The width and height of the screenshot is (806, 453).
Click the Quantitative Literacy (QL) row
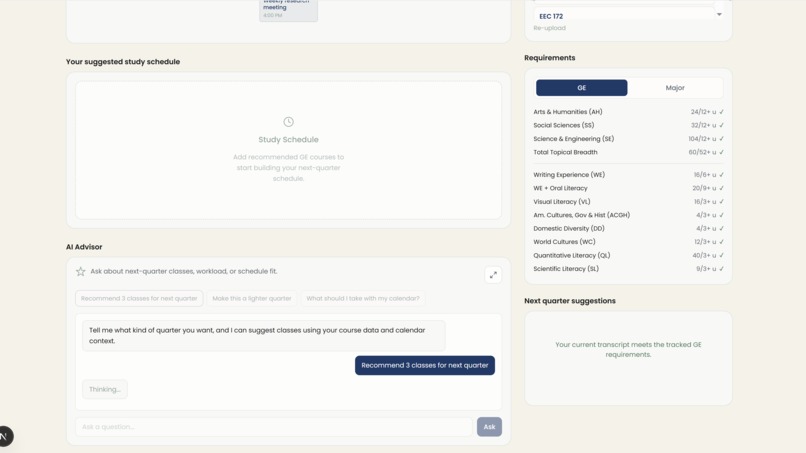[x=628, y=256]
